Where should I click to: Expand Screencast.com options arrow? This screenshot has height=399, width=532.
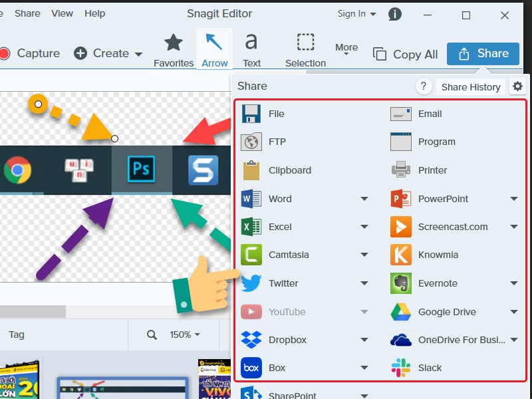tap(514, 227)
